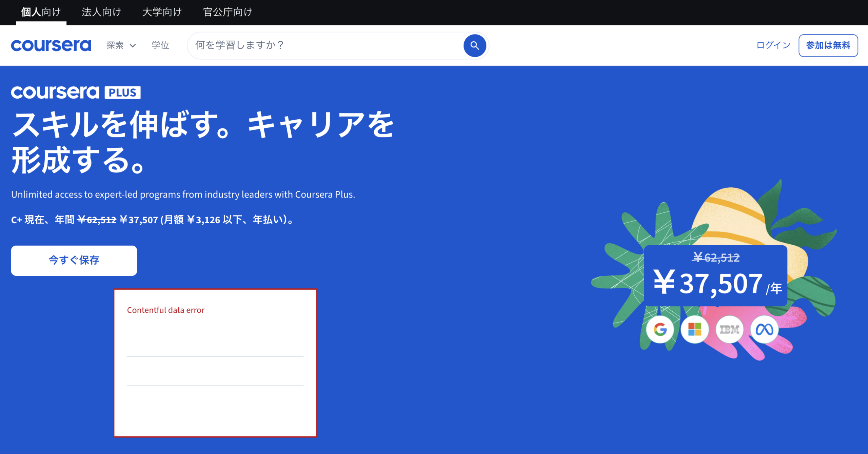Click the スキルを伸ばす。キャリアを形成する。 headline

(203, 142)
